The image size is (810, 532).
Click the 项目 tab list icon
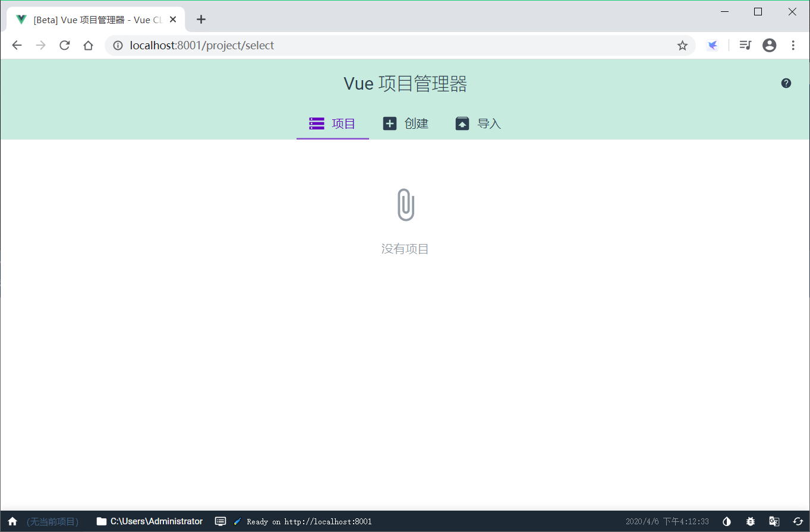[317, 123]
